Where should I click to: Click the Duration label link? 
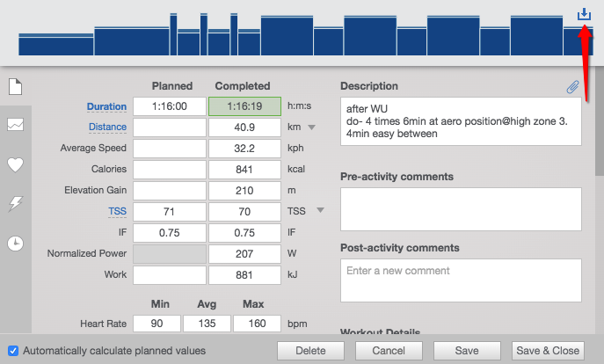(x=106, y=106)
